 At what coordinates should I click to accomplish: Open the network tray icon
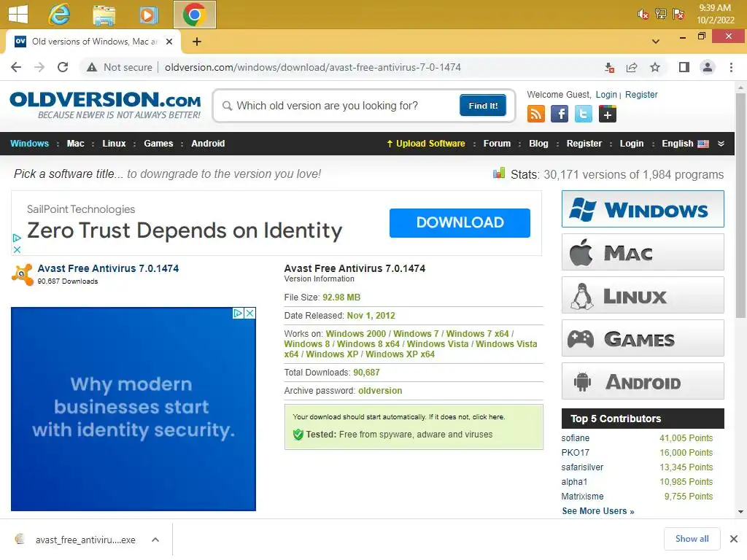tap(660, 14)
